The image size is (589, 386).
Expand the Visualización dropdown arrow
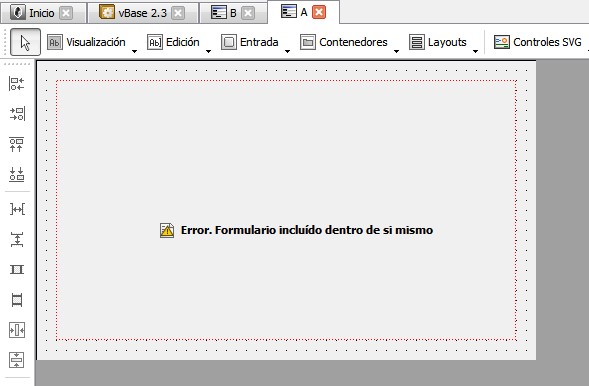134,51
